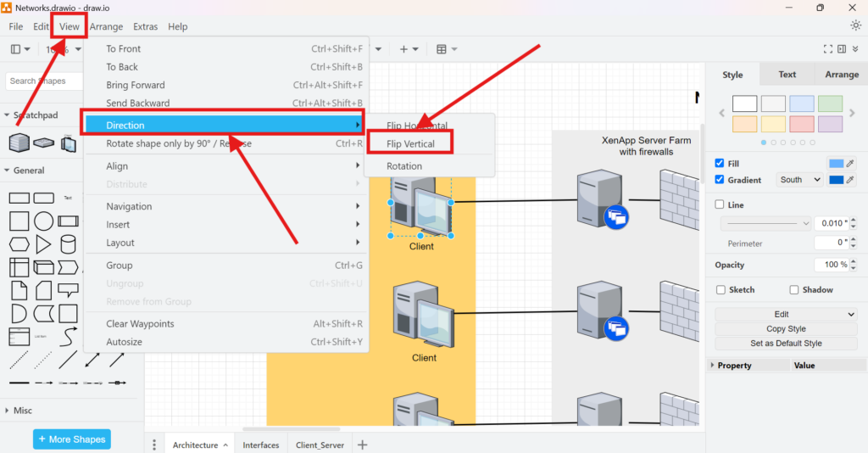
Task: Select the D-shaped half circle shape
Action: click(19, 313)
